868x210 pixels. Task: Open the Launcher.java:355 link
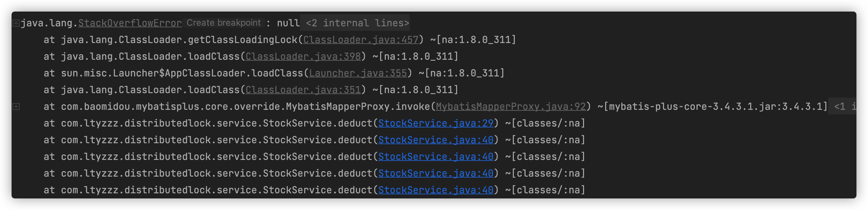coord(357,73)
